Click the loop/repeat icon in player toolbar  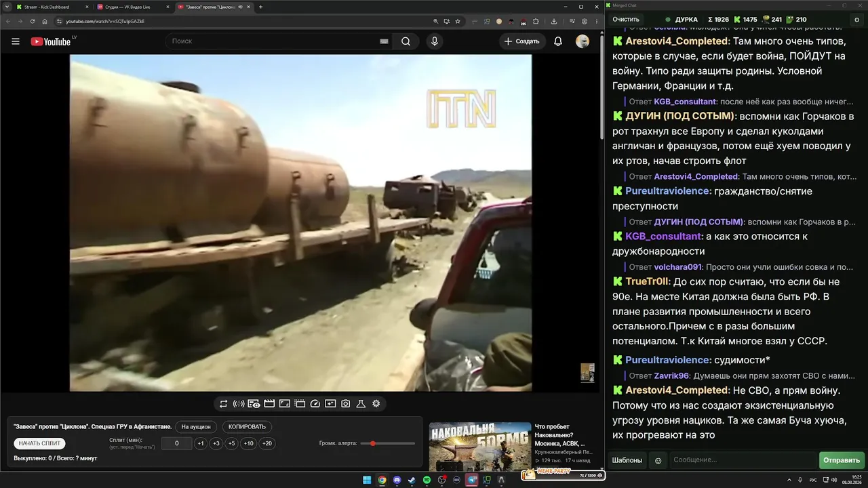coord(223,404)
